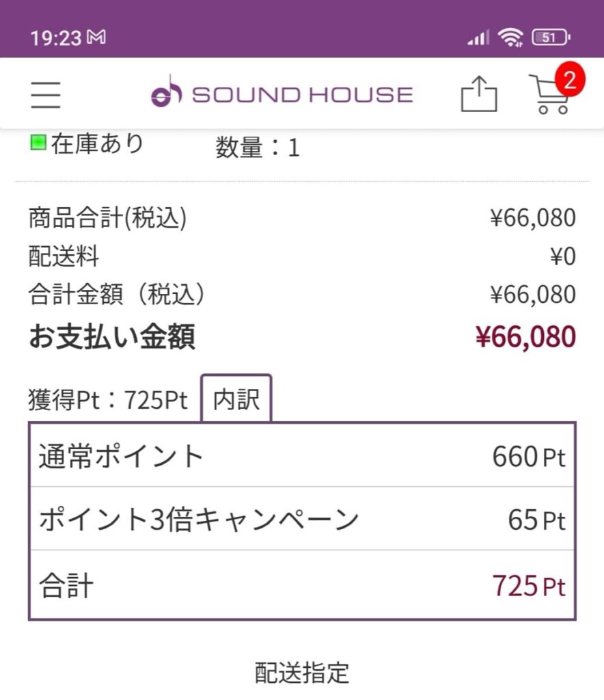Tap the share icon
Image resolution: width=604 pixels, height=700 pixels.
pos(478,94)
